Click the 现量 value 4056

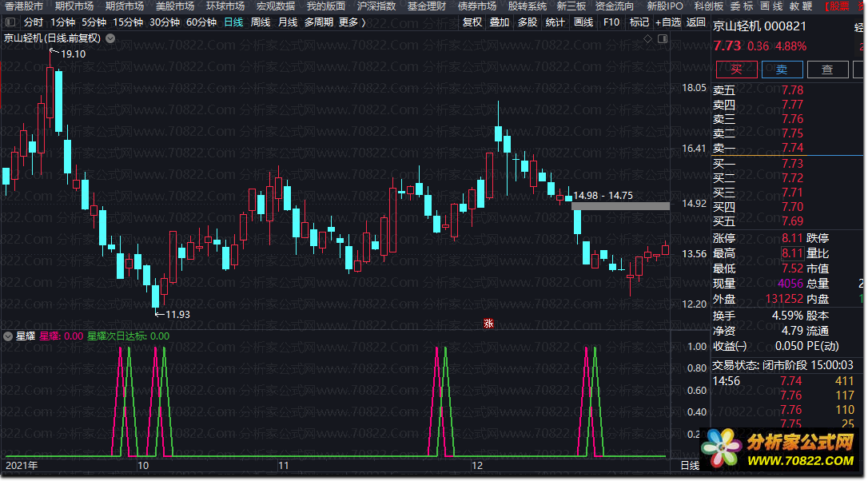click(x=790, y=284)
